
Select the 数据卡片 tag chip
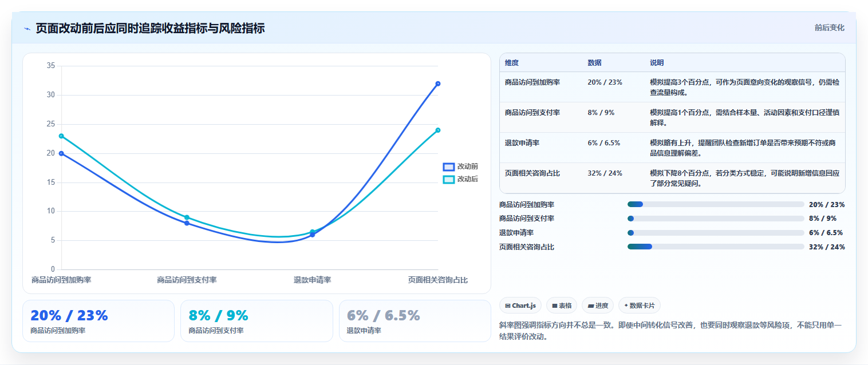tap(640, 306)
